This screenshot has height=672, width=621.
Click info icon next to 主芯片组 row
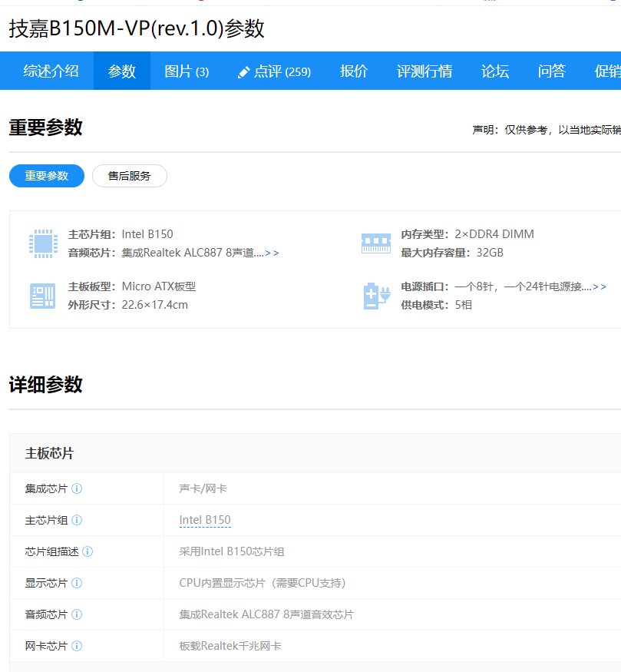pos(77,520)
